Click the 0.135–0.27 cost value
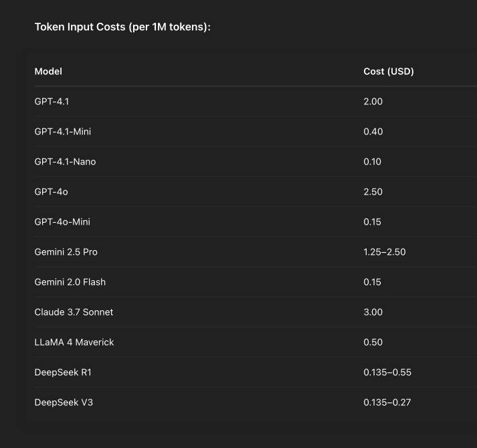 tap(387, 403)
